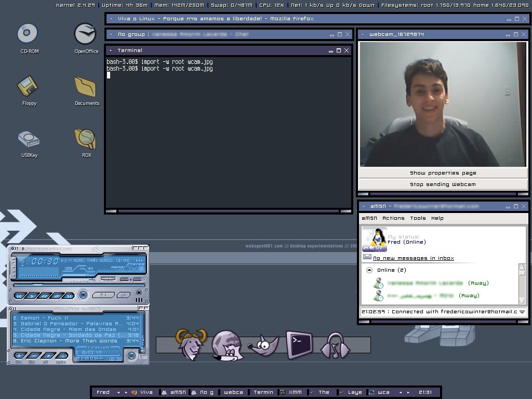
Task: Select Gabriel O Pensador track in playlist
Action: [x=76, y=324]
